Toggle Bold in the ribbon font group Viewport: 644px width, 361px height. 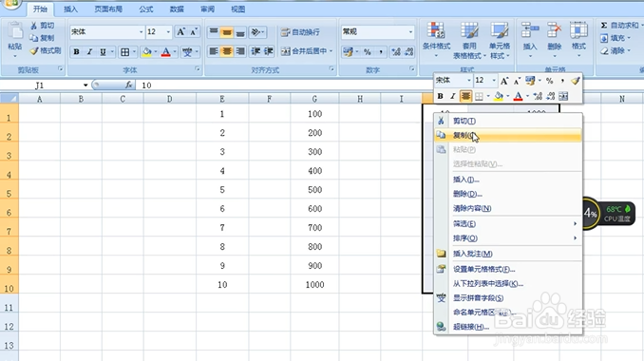pos(76,51)
